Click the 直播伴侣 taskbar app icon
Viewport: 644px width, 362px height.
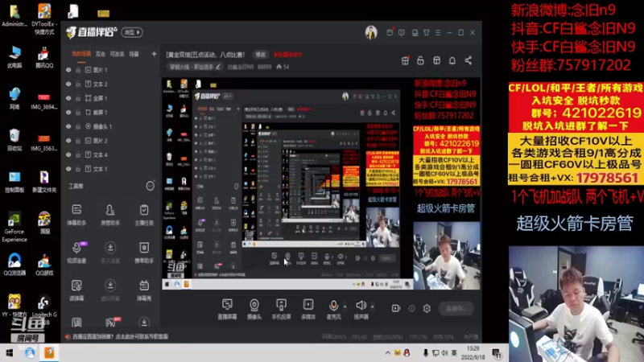coord(49,353)
